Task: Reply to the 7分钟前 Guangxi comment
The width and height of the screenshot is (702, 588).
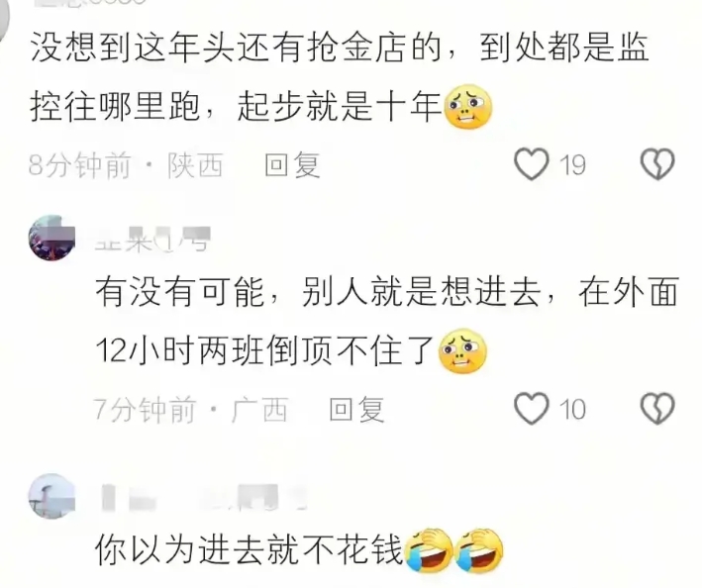Action: (356, 409)
